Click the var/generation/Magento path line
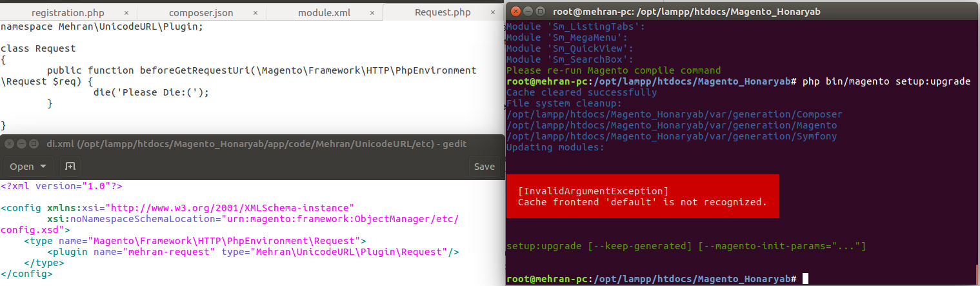Image resolution: width=980 pixels, height=286 pixels. coord(672,125)
